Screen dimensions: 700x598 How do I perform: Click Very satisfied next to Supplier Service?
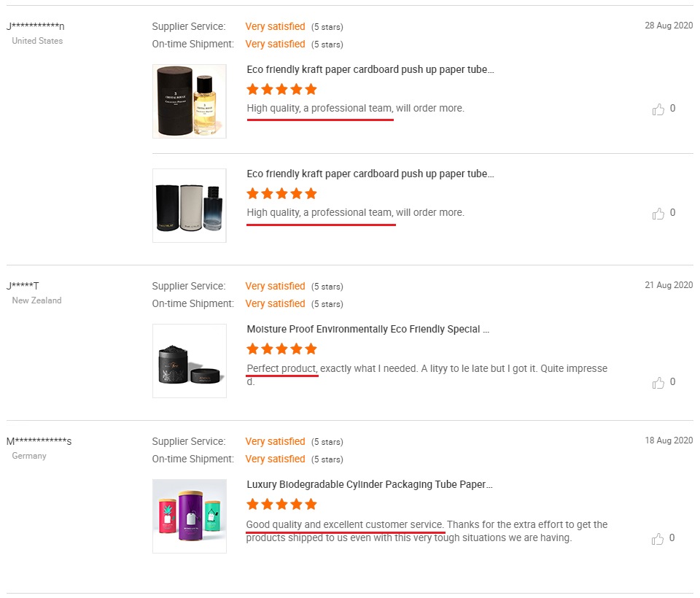tap(275, 26)
